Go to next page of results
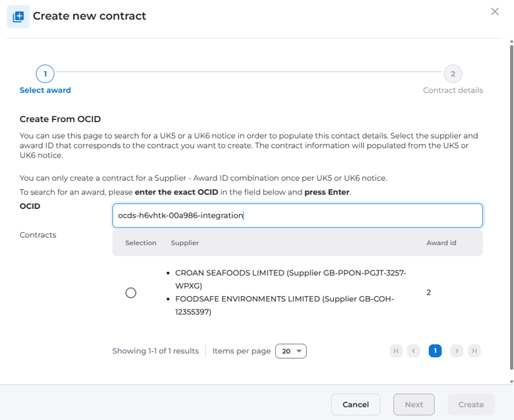514x420 pixels. pyautogui.click(x=457, y=351)
